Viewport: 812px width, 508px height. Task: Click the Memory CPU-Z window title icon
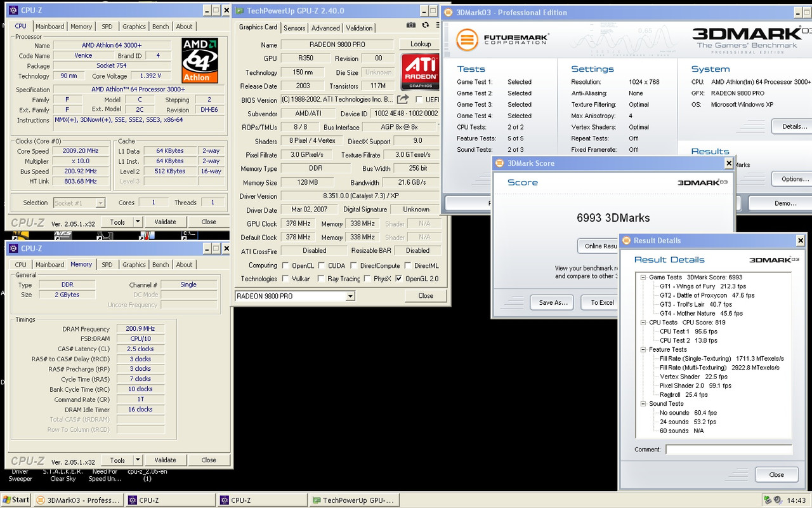[x=13, y=248]
